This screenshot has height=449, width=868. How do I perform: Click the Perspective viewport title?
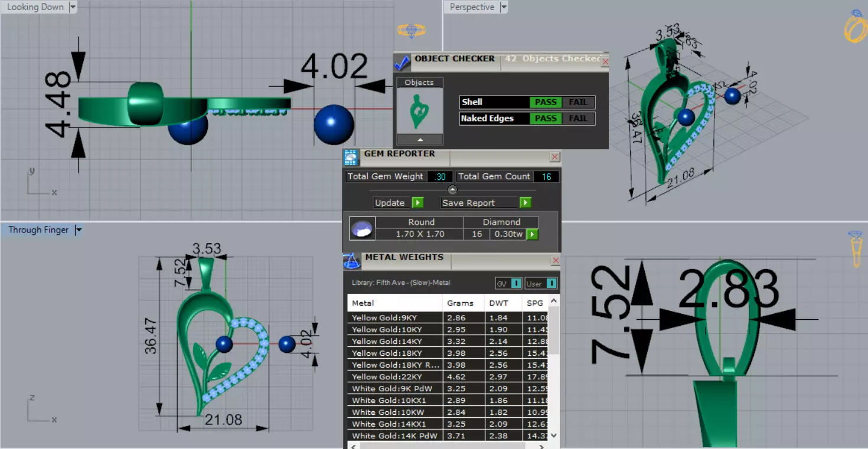[x=472, y=7]
